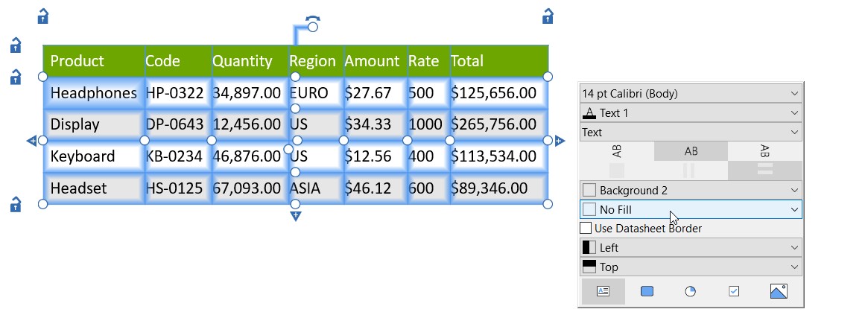Open the 14 pt Calibri font dropdown
This screenshot has height=312, width=868.
691,94
